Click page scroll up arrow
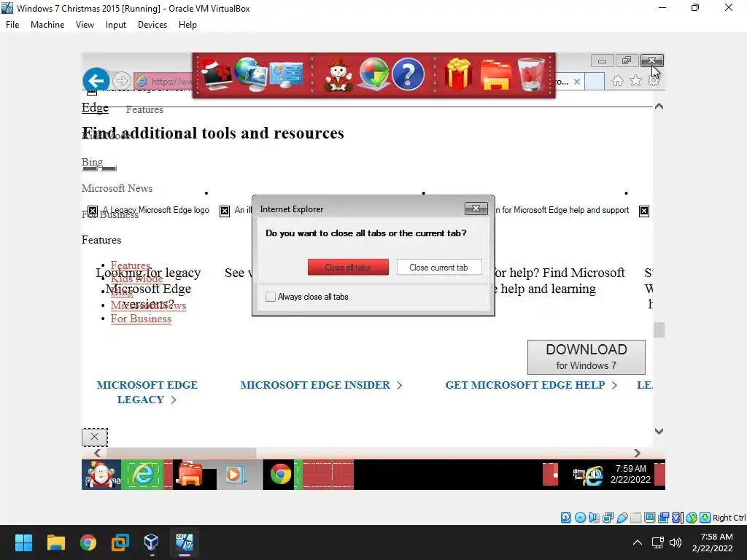Viewport: 747px width, 560px height. click(x=659, y=106)
